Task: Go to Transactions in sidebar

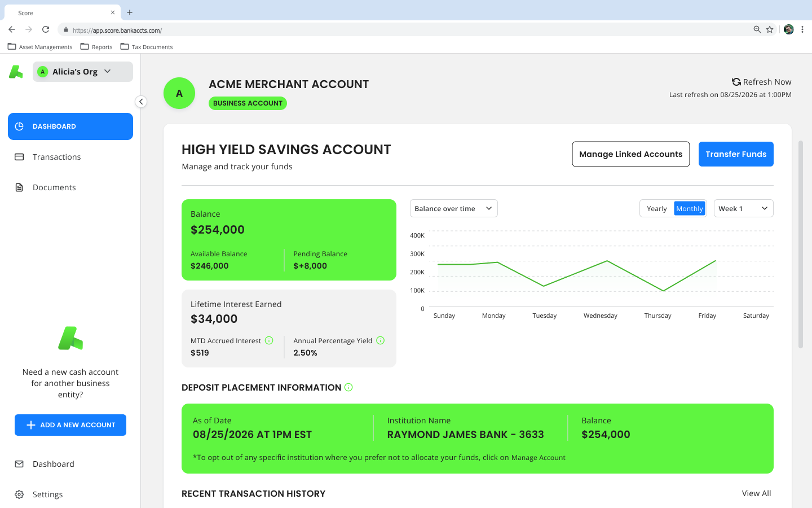Action: pos(70,157)
